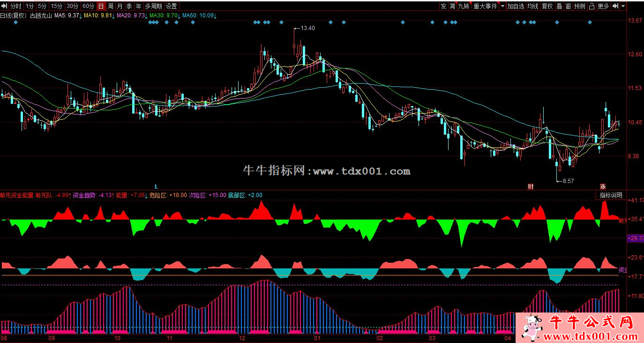Screen dimensions: 644x343
Task: Switch to the 周 weekly period tab
Action: (x=111, y=6)
